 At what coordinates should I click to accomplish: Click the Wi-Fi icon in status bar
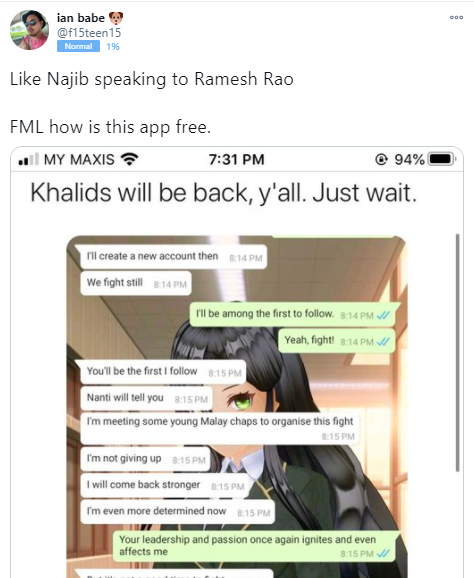pos(129,159)
